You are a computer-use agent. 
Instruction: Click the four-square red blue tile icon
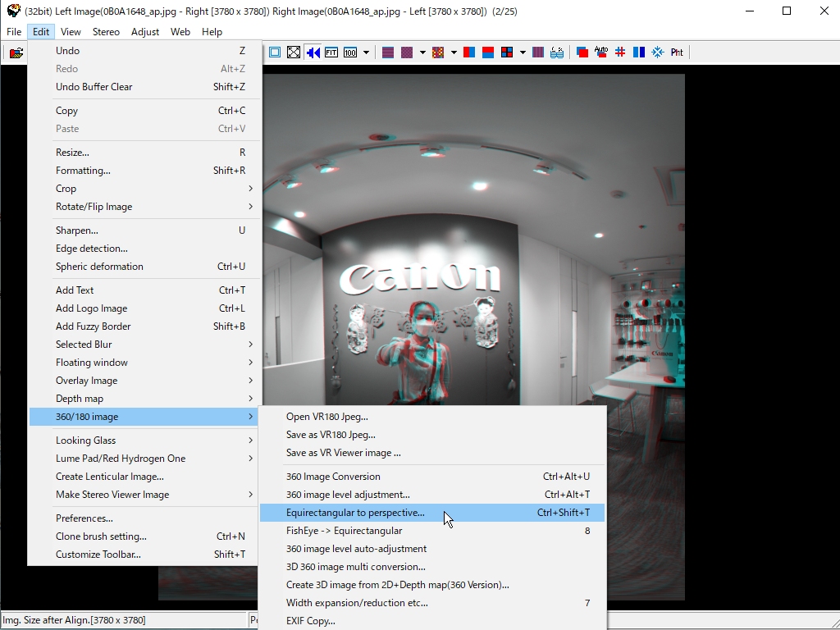[x=507, y=52]
